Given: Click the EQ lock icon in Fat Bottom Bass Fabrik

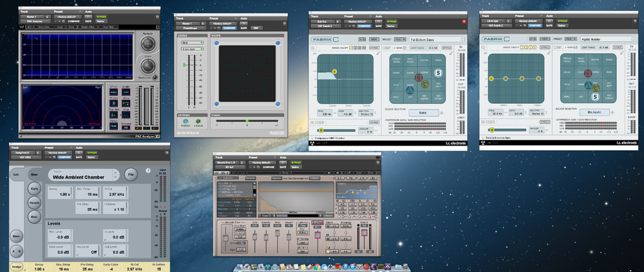Looking at the screenshot, I should (x=378, y=53).
